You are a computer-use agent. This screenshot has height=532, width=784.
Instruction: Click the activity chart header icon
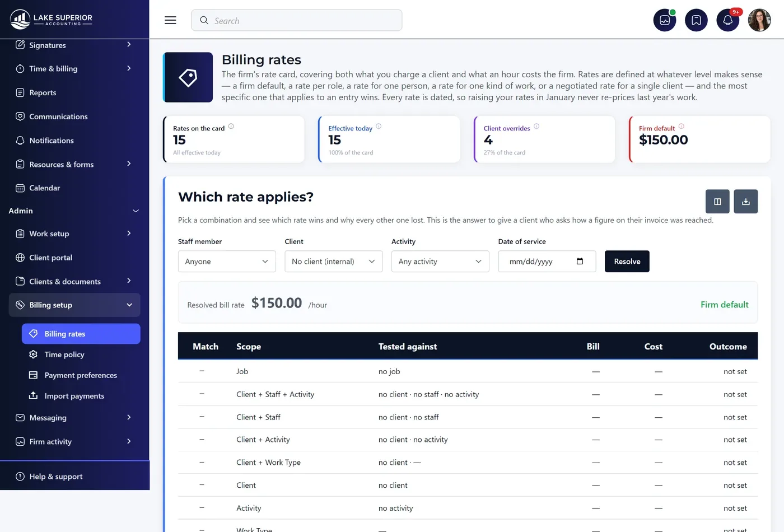[x=665, y=20]
